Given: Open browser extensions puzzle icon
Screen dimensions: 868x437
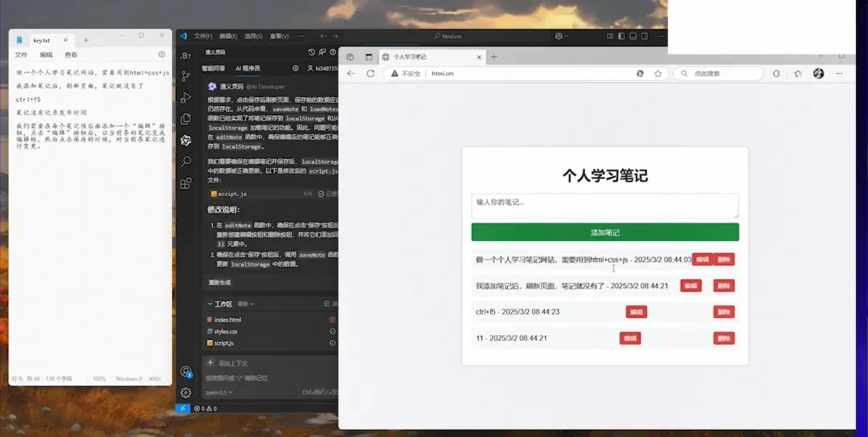Looking at the screenshot, I should pos(776,73).
